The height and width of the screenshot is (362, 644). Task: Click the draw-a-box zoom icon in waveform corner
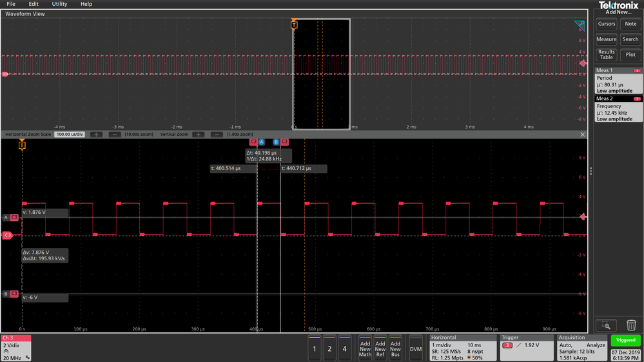[x=580, y=25]
